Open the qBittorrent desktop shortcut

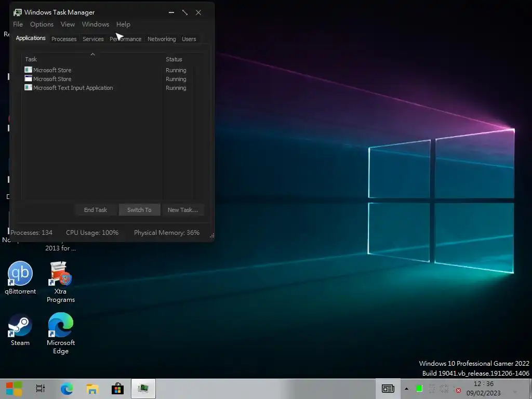coord(20,278)
